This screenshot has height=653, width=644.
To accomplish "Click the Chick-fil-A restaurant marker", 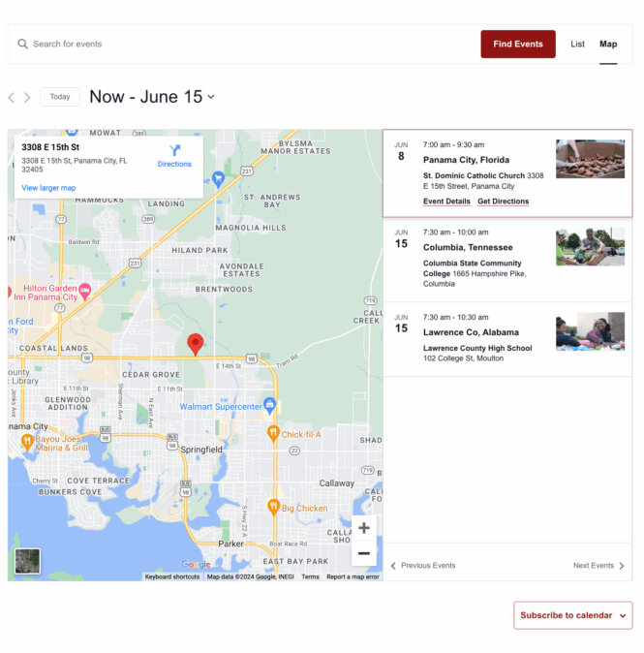I will (x=273, y=433).
